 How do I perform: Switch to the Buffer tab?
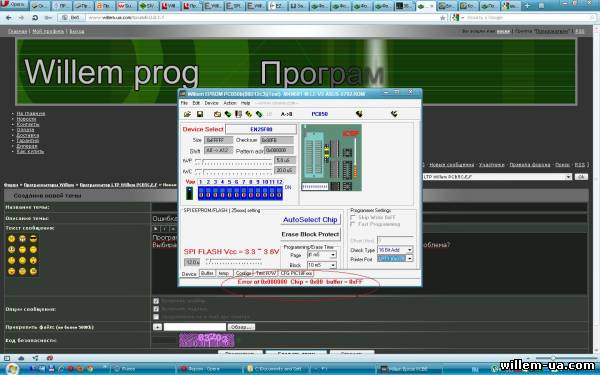pyautogui.click(x=207, y=273)
